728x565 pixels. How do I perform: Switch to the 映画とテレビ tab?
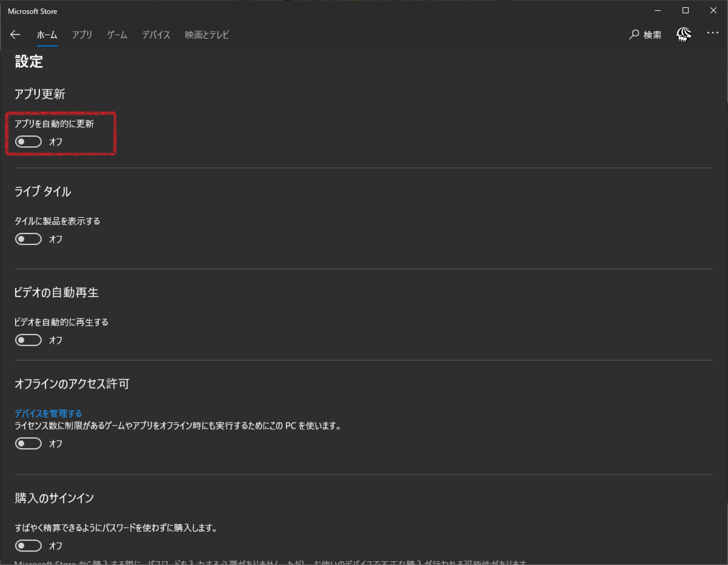[x=207, y=35]
